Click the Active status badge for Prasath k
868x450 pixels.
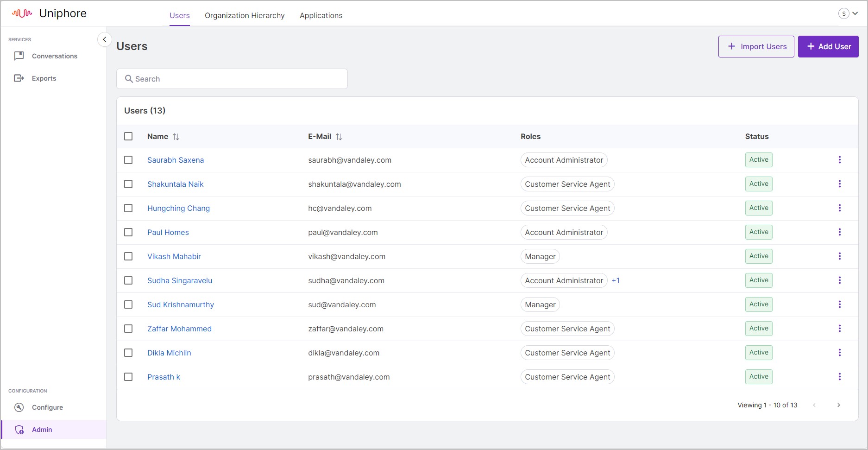tap(759, 377)
